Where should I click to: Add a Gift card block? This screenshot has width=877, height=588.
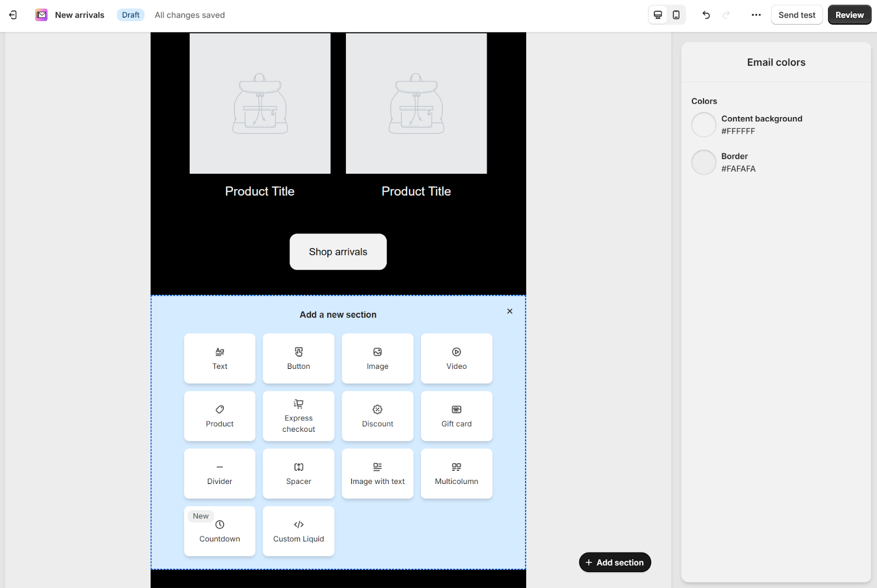[x=456, y=416]
